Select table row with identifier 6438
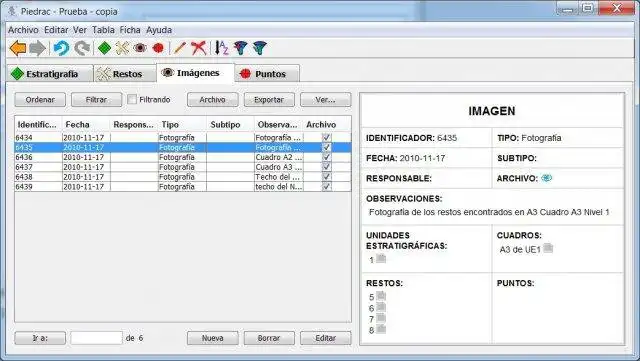Screen dimensions: 640x361 coord(183,177)
